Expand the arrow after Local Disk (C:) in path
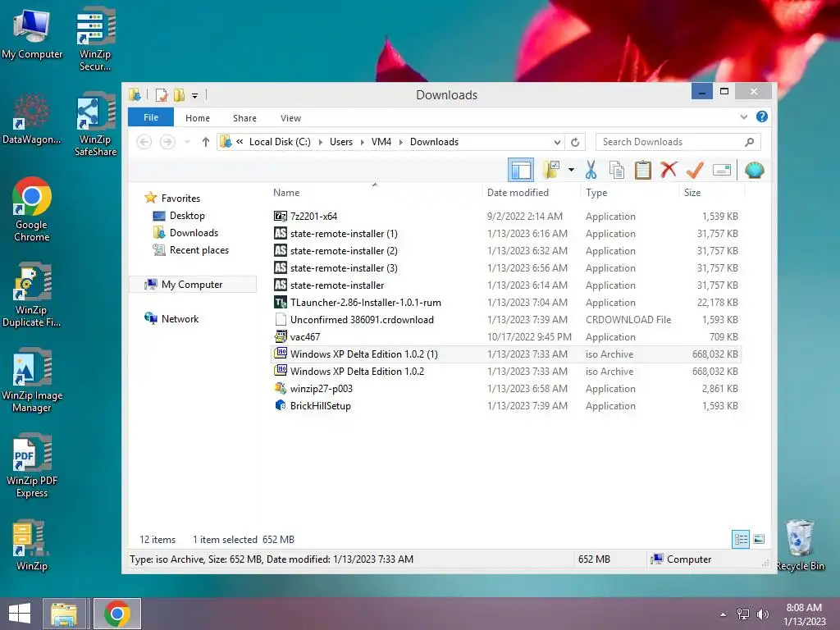The width and height of the screenshot is (840, 630). point(321,142)
